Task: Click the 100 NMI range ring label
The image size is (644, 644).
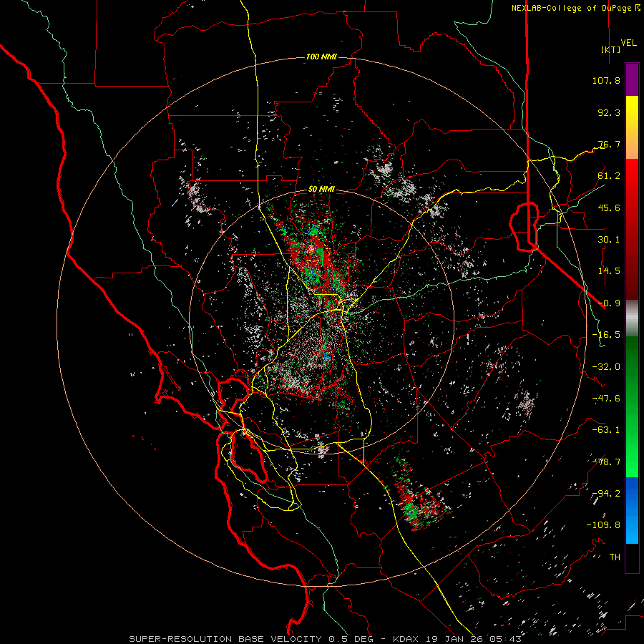Action: pos(321,57)
